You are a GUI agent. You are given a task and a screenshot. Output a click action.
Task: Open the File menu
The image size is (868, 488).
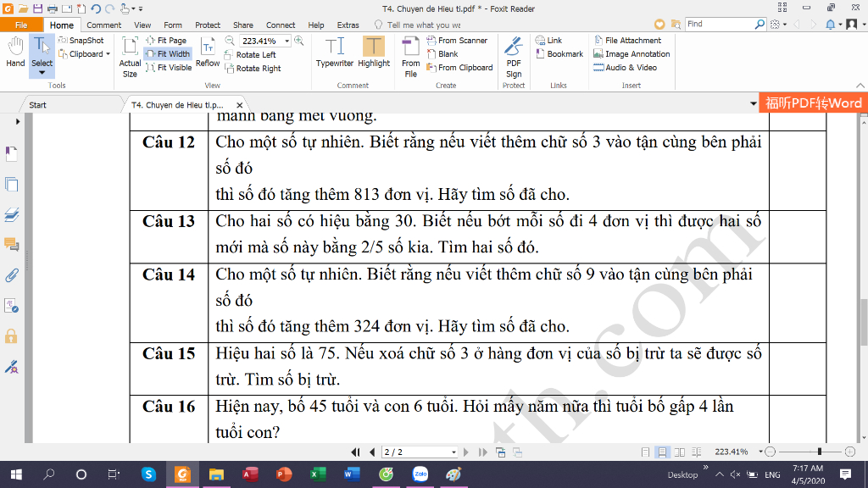[x=21, y=25]
